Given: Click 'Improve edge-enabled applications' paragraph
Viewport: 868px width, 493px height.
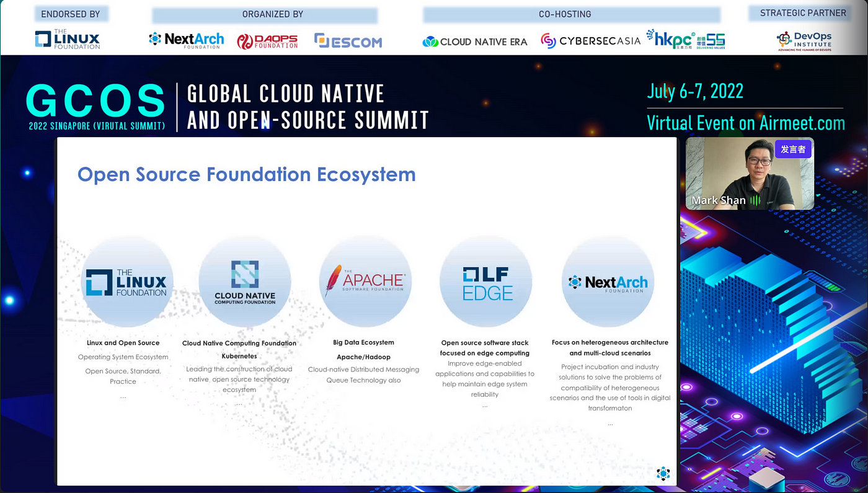Looking at the screenshot, I should click(485, 379).
